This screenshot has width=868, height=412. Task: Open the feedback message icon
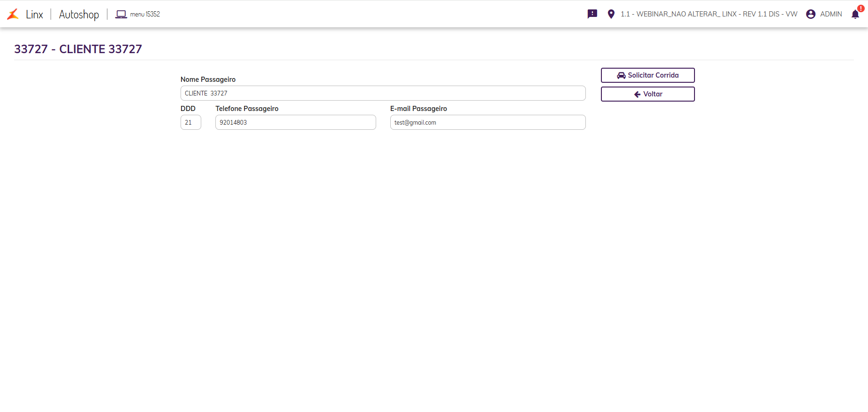tap(592, 14)
